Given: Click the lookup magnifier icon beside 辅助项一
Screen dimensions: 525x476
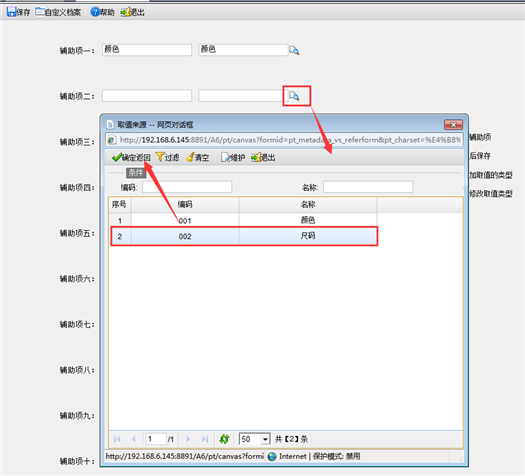Looking at the screenshot, I should [294, 50].
